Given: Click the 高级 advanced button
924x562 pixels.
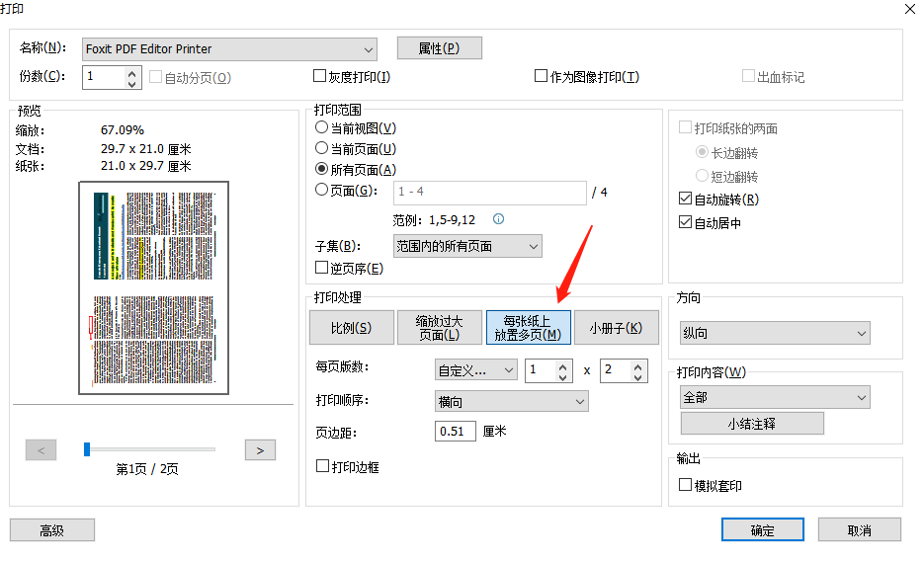Looking at the screenshot, I should (x=51, y=530).
